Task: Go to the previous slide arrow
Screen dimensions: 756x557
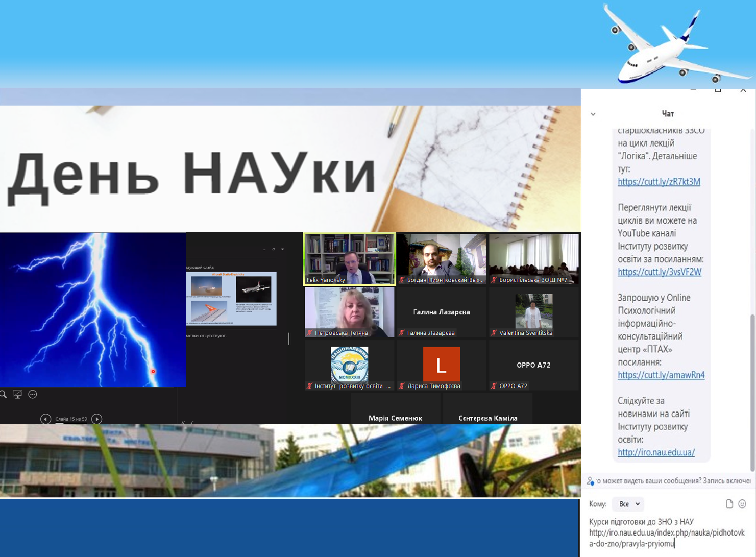Action: (x=45, y=419)
